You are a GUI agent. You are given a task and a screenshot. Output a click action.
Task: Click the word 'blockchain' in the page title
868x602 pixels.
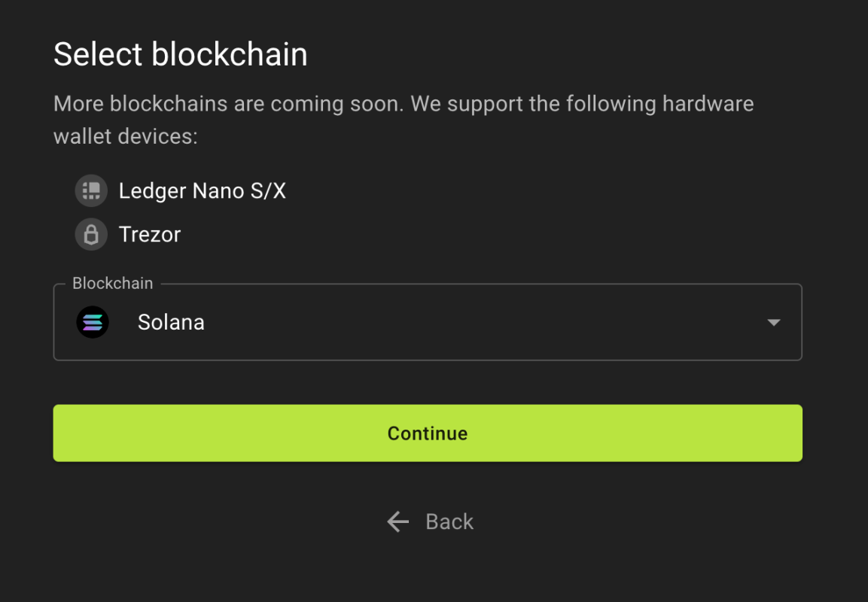tap(229, 54)
